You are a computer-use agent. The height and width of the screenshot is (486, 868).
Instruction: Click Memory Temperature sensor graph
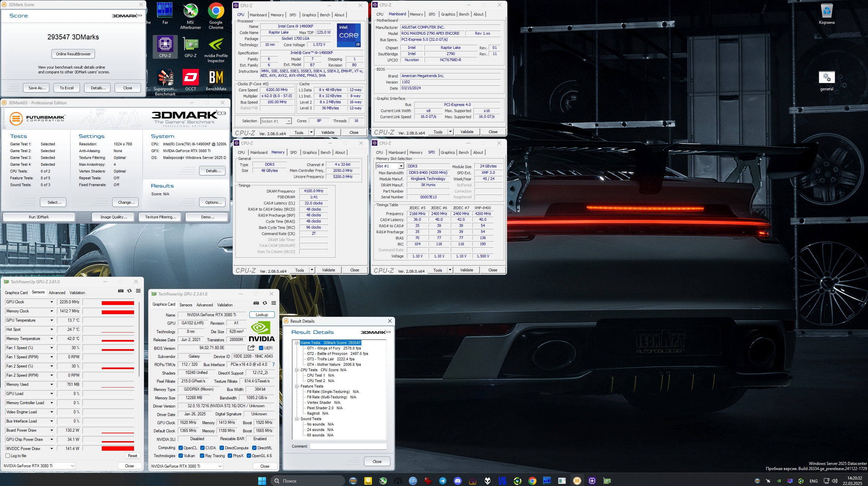pyautogui.click(x=109, y=339)
